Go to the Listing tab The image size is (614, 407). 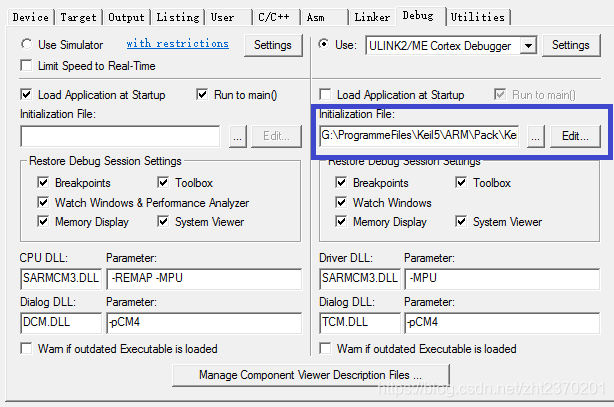pos(178,17)
